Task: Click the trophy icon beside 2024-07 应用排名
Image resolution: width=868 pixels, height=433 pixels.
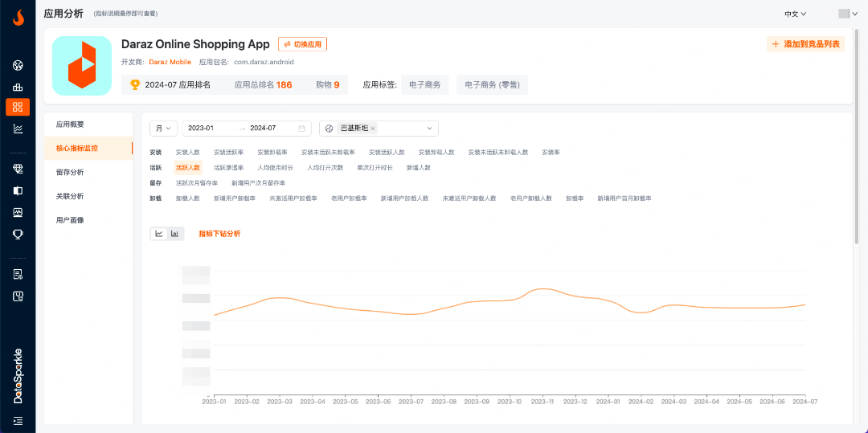Action: click(134, 84)
